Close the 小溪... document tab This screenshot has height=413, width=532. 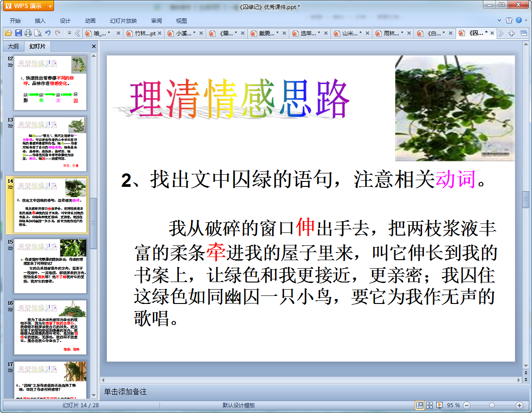point(201,33)
